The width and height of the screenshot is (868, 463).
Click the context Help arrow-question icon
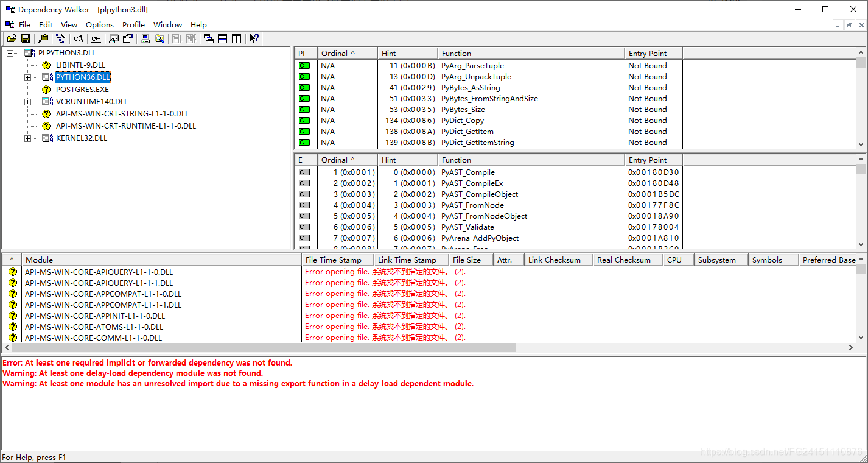pos(254,38)
